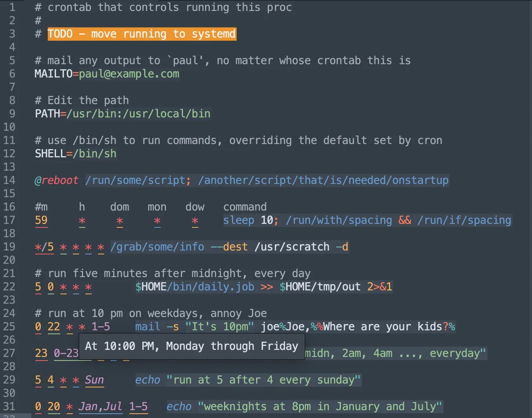Click the MAILTO variable name

pos(54,74)
